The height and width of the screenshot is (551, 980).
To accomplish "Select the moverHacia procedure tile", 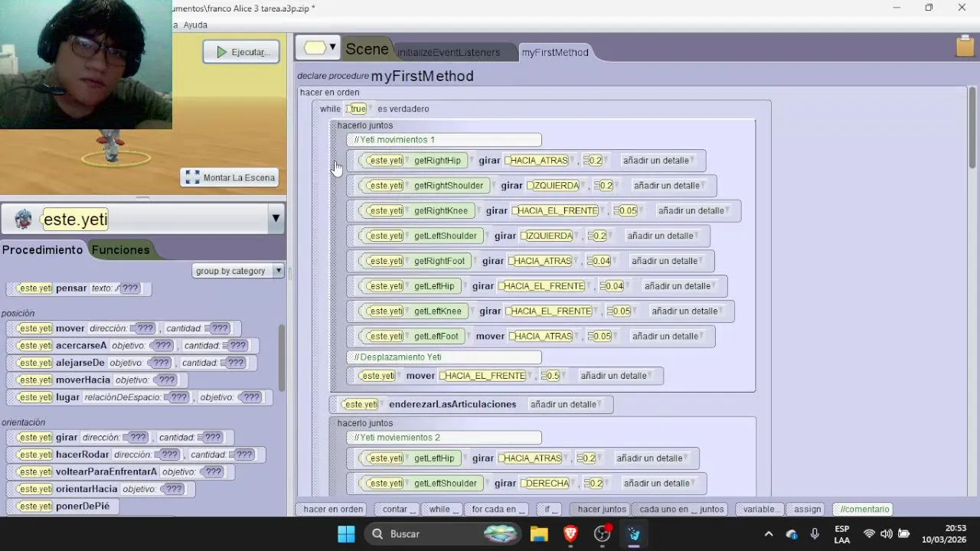I will [96, 380].
